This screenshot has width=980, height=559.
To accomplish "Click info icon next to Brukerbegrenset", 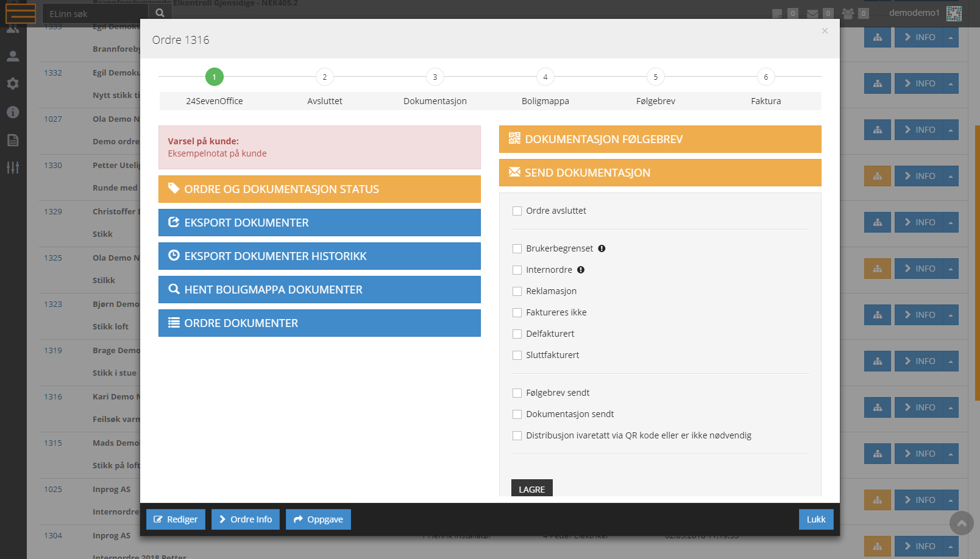I will pos(602,248).
